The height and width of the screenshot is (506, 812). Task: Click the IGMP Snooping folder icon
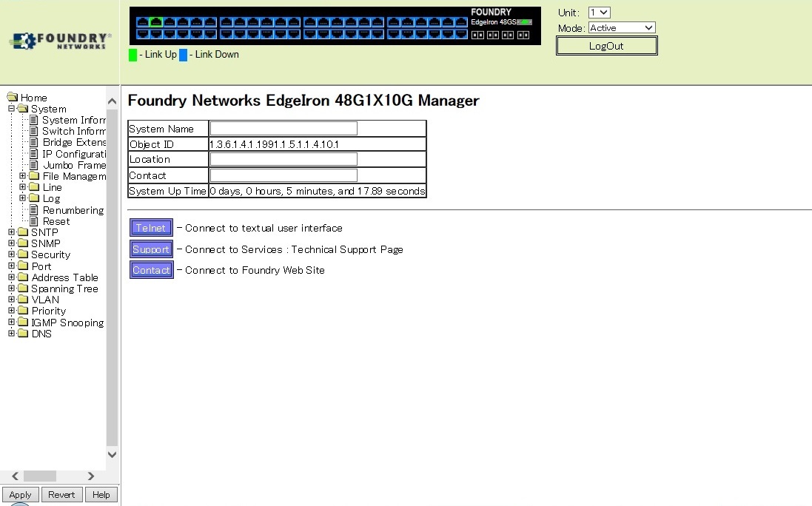(23, 323)
